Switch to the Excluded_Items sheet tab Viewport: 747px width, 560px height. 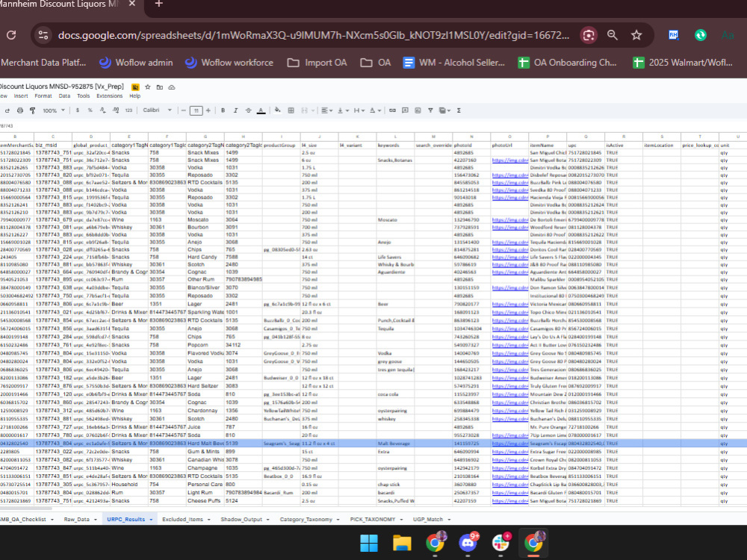coord(182,520)
